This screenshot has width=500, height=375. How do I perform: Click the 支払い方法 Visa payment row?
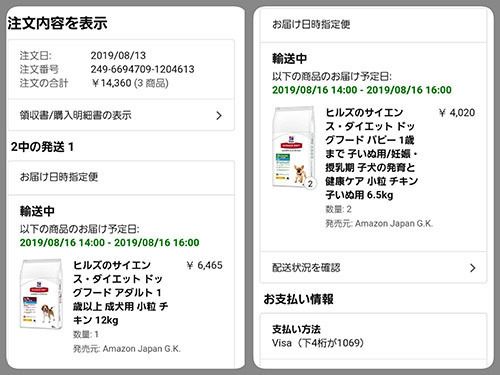pyautogui.click(x=373, y=336)
